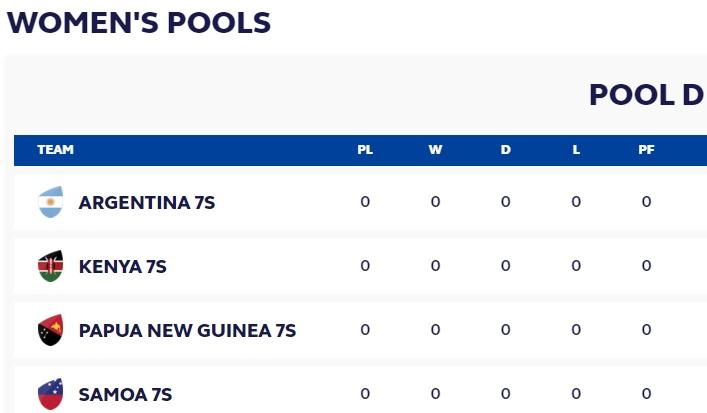The width and height of the screenshot is (707, 413).
Task: Open the Argentina 7s team link
Action: click(x=147, y=202)
